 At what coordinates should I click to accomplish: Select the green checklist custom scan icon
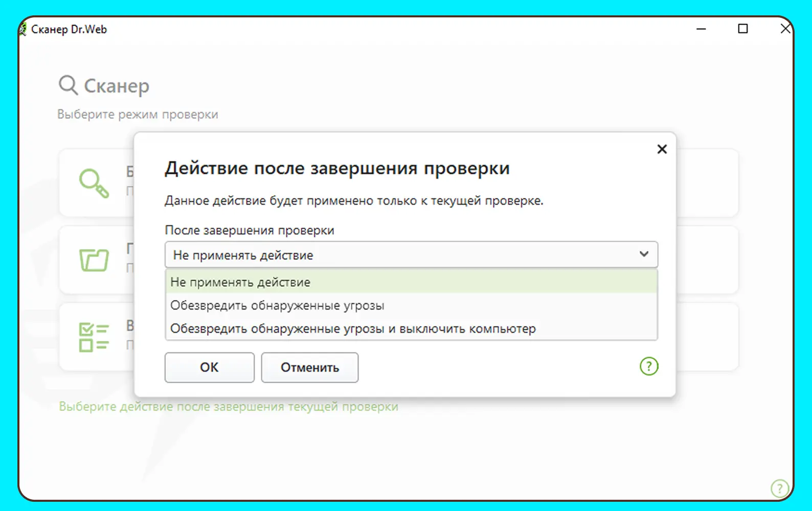94,337
